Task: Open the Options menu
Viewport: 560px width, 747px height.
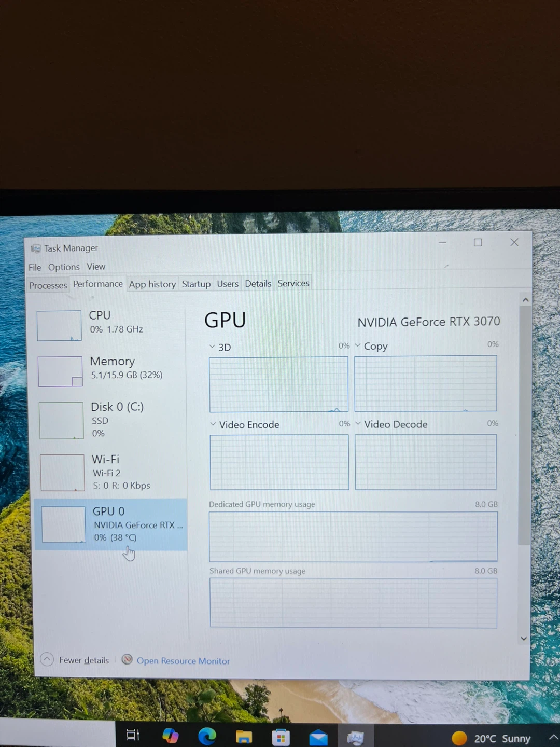Action: pyautogui.click(x=64, y=267)
